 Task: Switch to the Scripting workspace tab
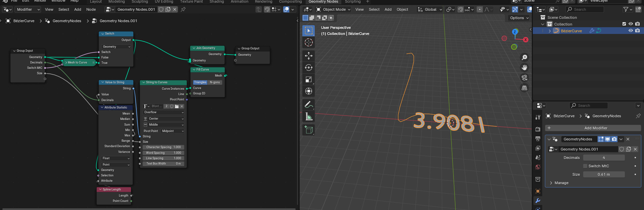pyautogui.click(x=353, y=2)
